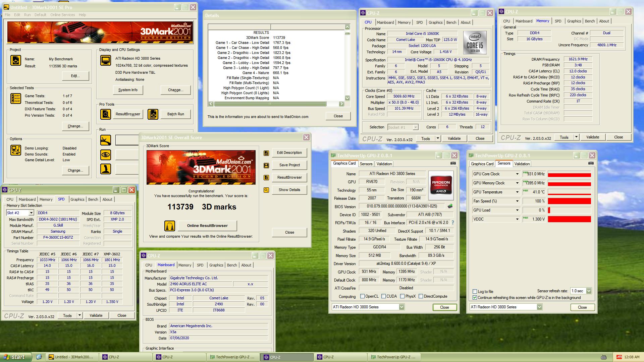Click the ResultBrowser icon in score dialog
The height and width of the screenshot is (362, 644).
tap(266, 178)
